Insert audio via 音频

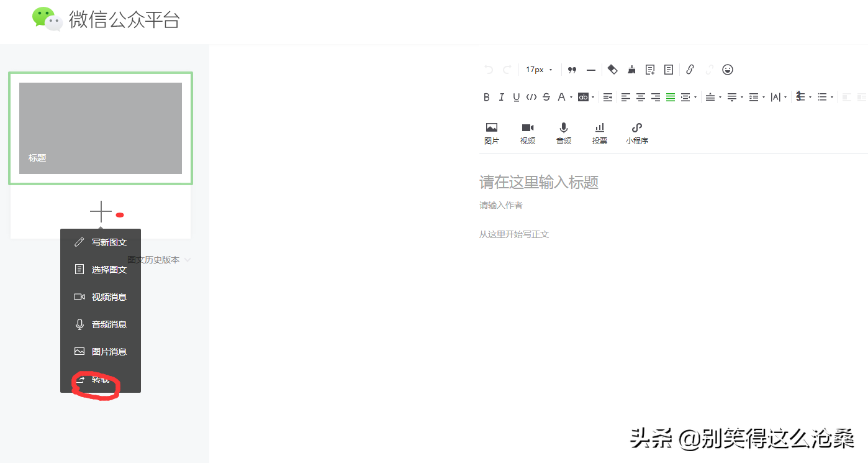[564, 134]
